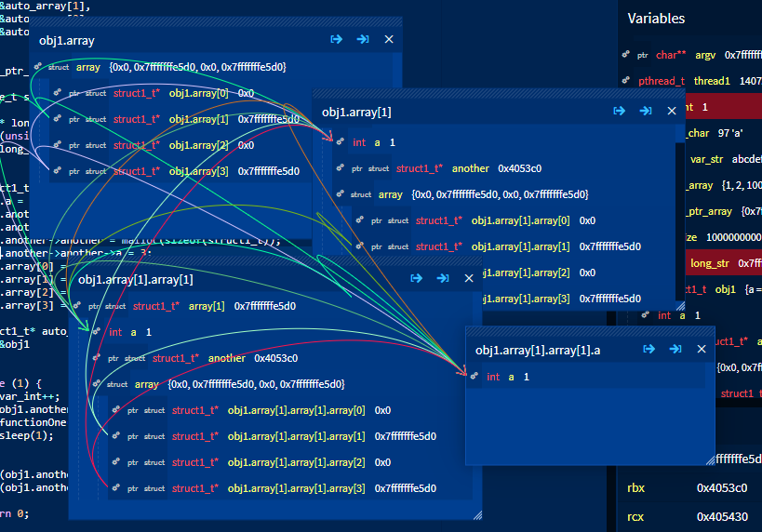Click the export arrow icon in obj1.array panel

[336, 39]
